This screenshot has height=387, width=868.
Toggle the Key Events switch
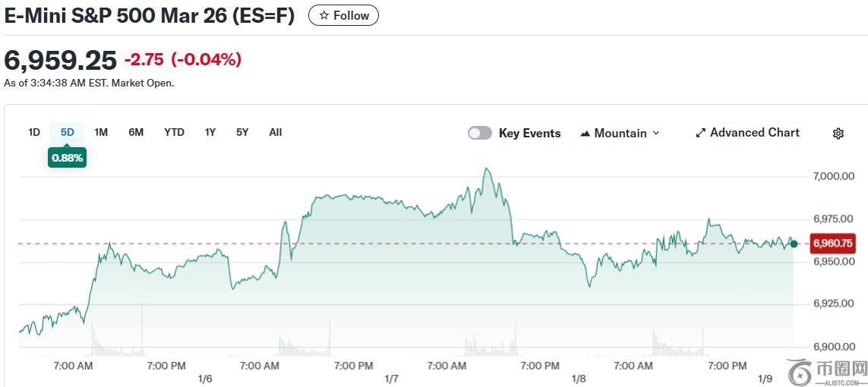point(480,133)
